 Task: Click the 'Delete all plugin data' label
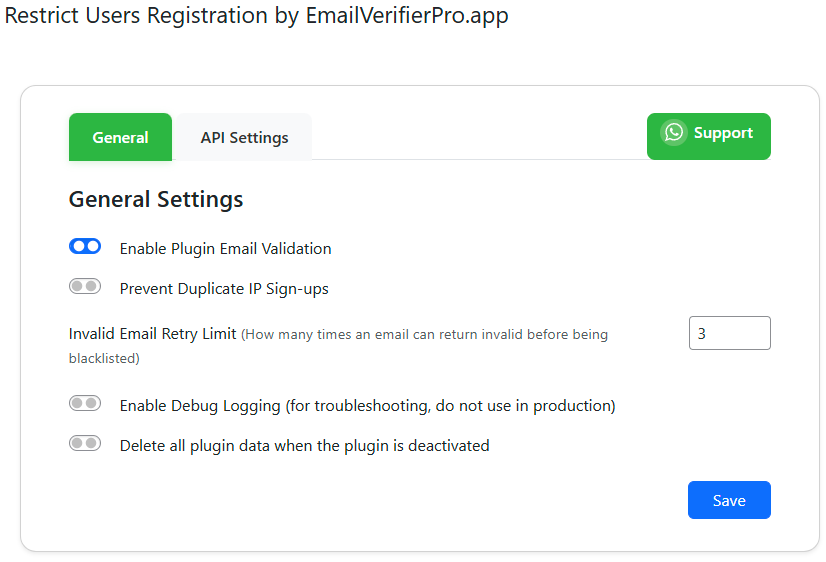304,446
